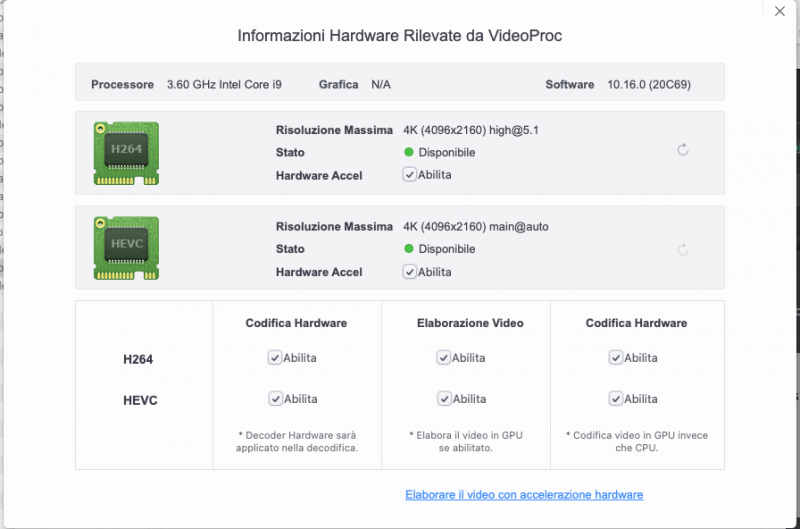Refresh the H264 hardware detection

[x=683, y=150]
